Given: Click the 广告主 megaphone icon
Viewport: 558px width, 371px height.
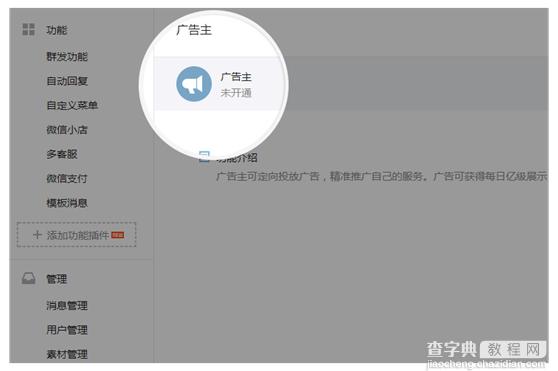Looking at the screenshot, I should pos(194,84).
